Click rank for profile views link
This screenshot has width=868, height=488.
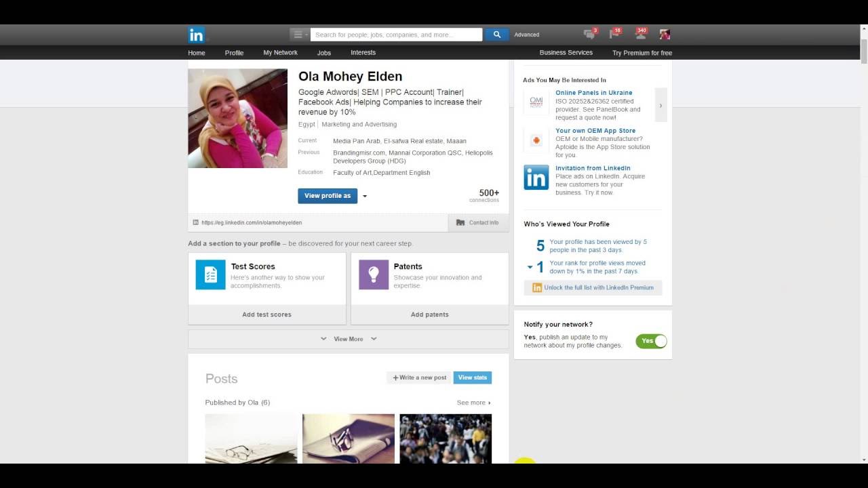(597, 267)
